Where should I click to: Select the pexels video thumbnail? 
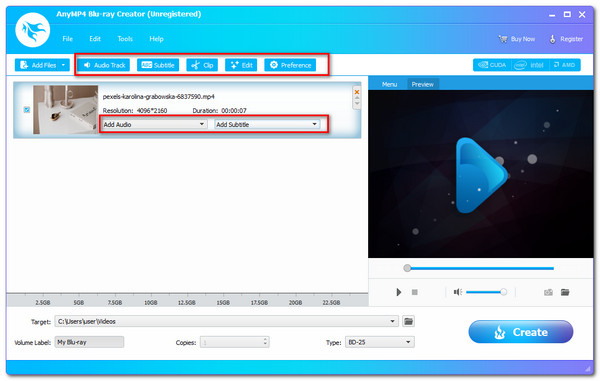(x=65, y=109)
